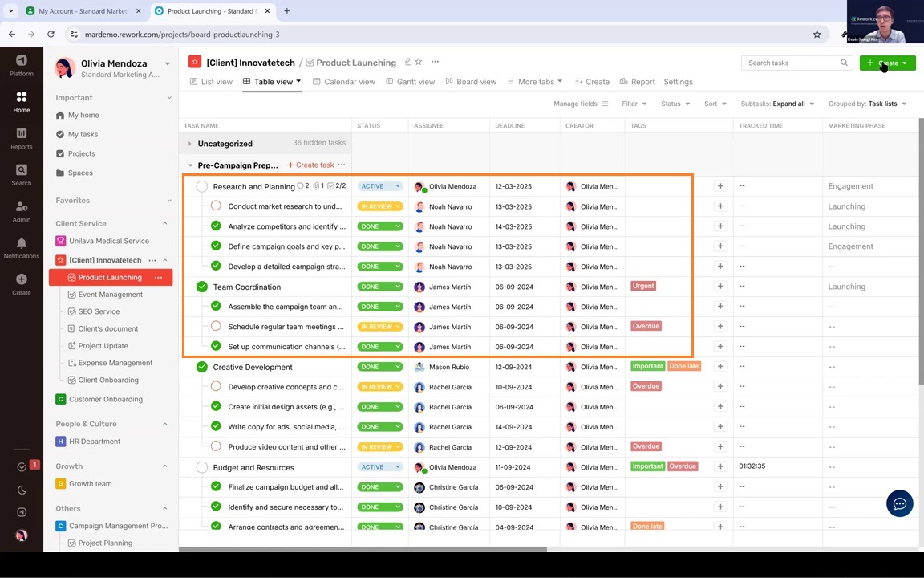Open Reports from the left rail
Image resolution: width=924 pixels, height=578 pixels.
click(21, 139)
